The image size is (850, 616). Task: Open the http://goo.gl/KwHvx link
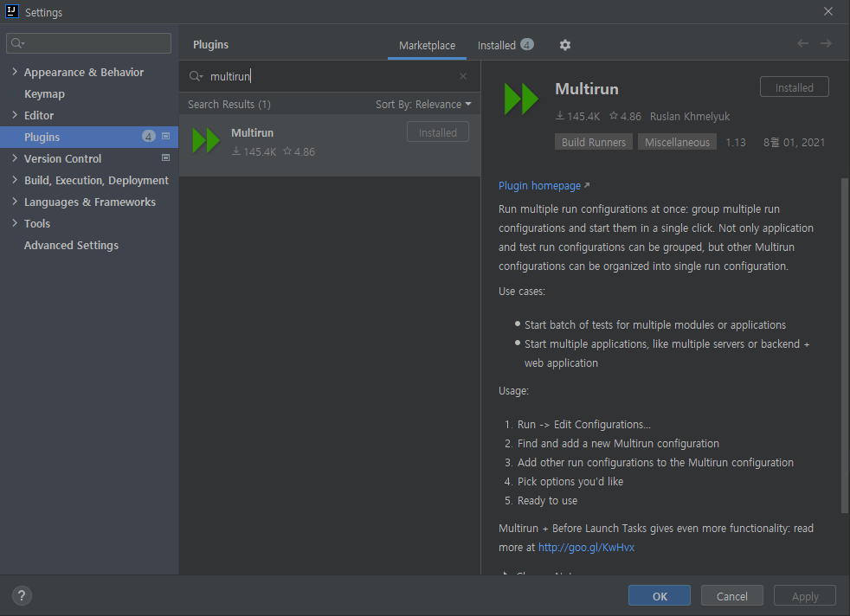click(x=586, y=547)
